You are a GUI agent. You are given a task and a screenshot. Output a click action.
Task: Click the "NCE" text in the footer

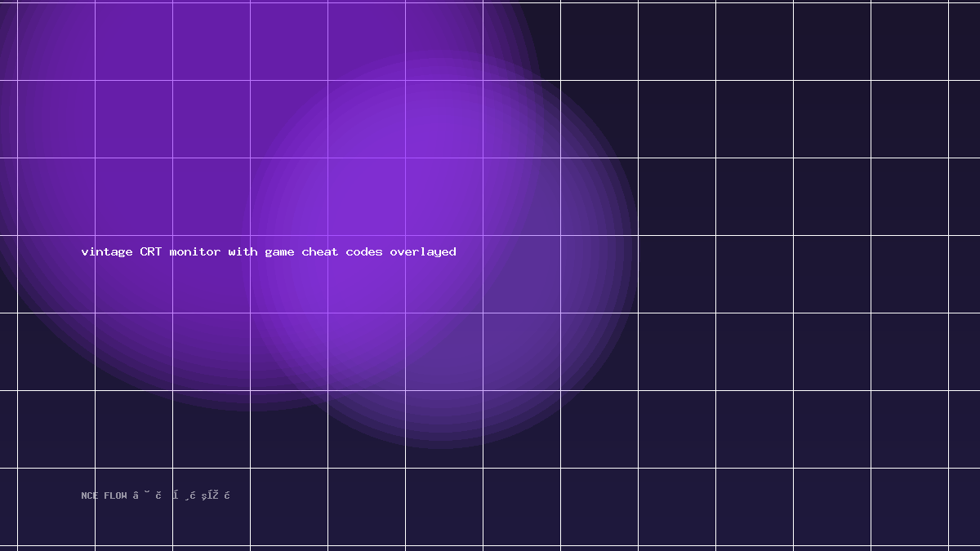(x=90, y=495)
